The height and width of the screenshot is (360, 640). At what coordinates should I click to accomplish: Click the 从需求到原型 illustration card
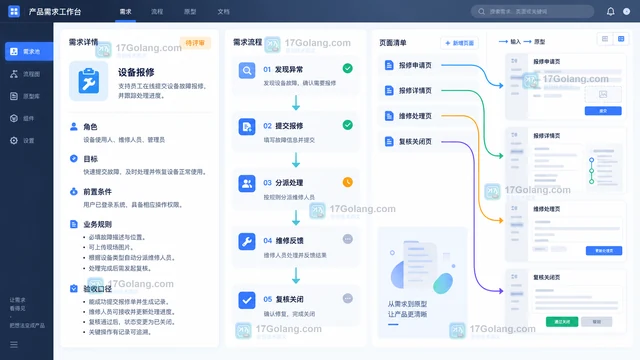(x=422, y=283)
